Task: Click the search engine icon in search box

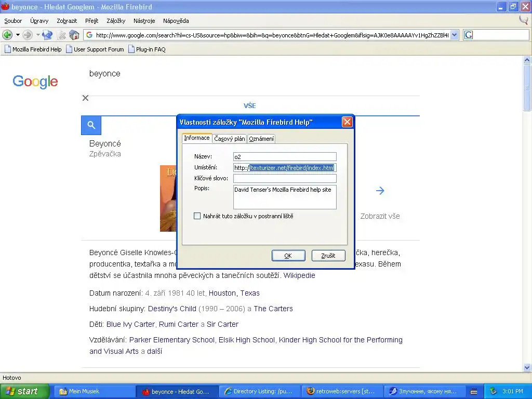Action: (x=469, y=35)
